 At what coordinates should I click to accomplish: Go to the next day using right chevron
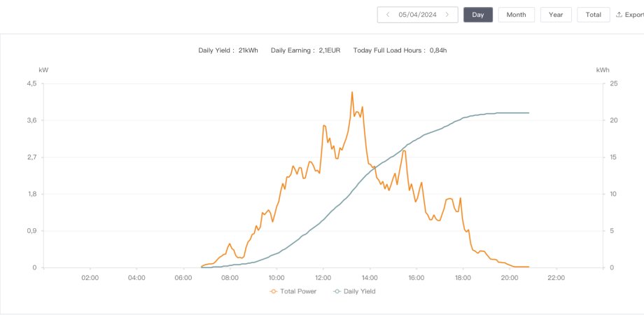click(447, 15)
